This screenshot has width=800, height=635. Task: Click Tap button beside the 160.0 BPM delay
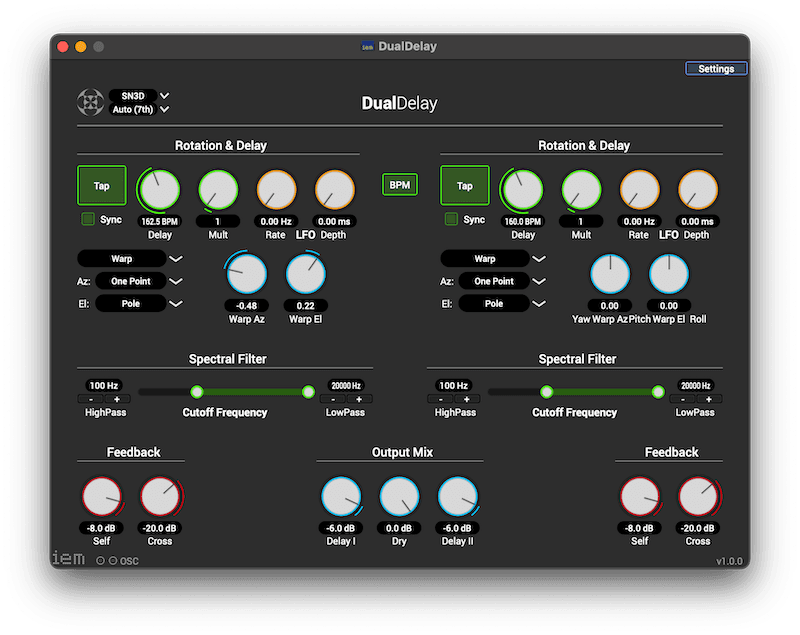pyautogui.click(x=465, y=186)
